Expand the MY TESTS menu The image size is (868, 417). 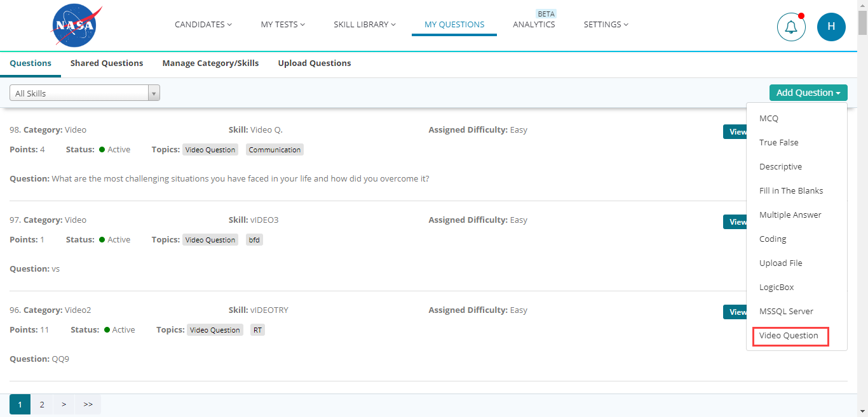pos(283,24)
